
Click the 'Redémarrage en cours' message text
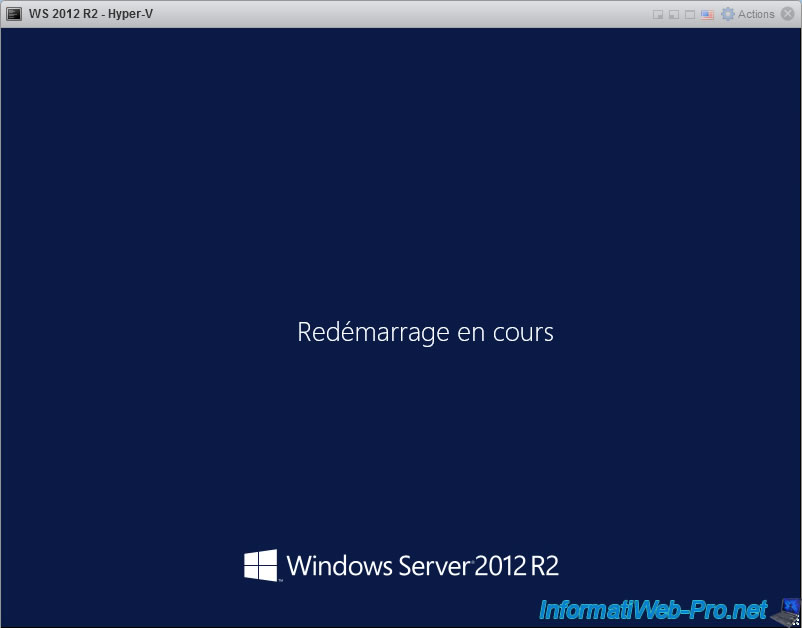click(425, 332)
